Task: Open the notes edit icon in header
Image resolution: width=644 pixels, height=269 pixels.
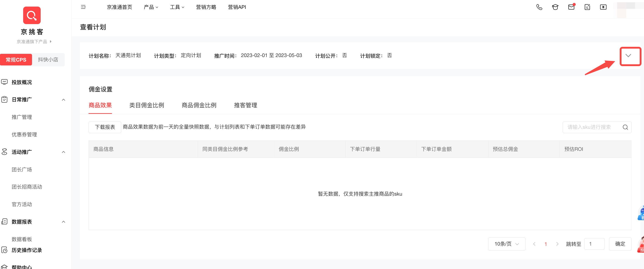Action: [587, 7]
